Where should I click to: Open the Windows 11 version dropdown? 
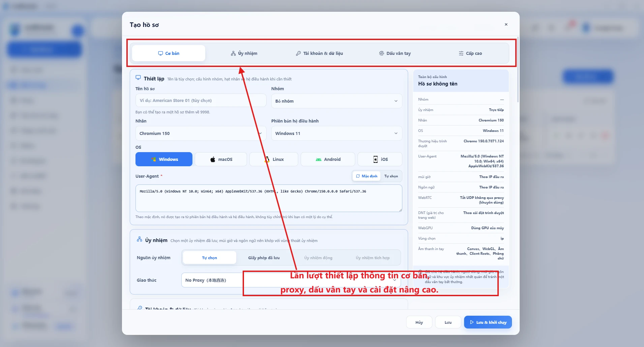click(337, 133)
